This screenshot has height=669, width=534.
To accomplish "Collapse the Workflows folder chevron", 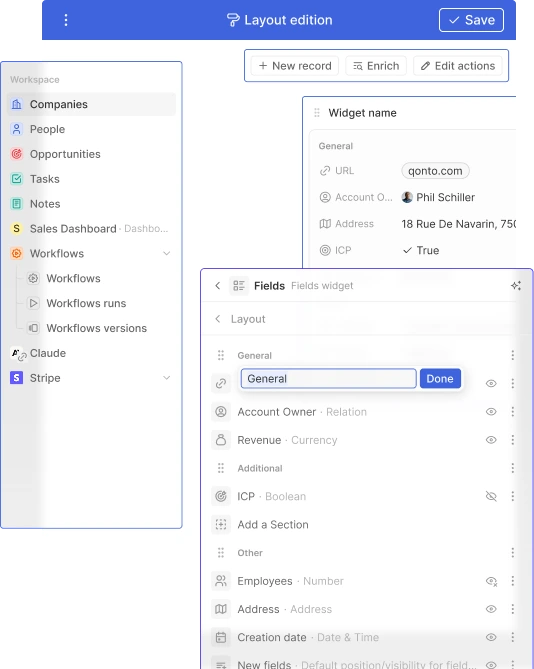I will pos(167,253).
